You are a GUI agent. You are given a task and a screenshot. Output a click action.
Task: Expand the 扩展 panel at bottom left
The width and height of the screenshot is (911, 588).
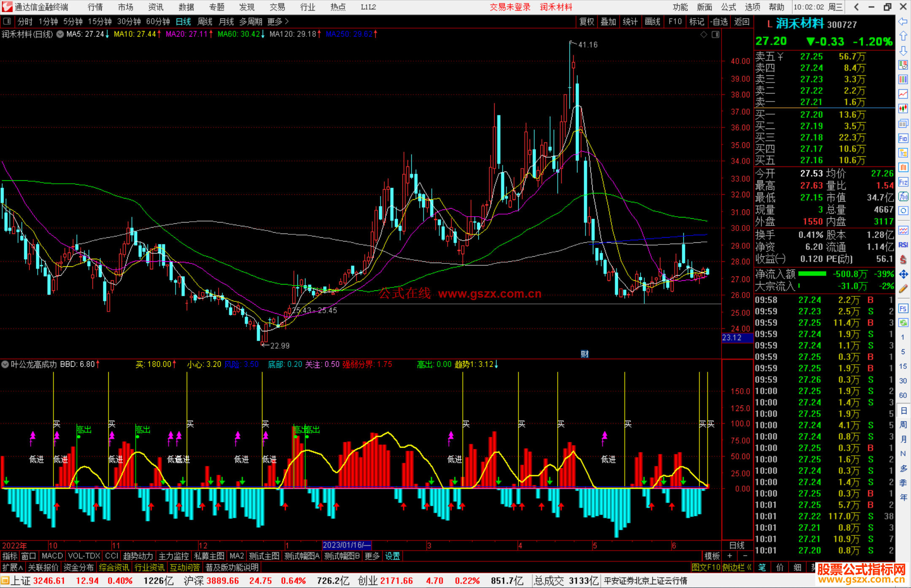[13, 567]
